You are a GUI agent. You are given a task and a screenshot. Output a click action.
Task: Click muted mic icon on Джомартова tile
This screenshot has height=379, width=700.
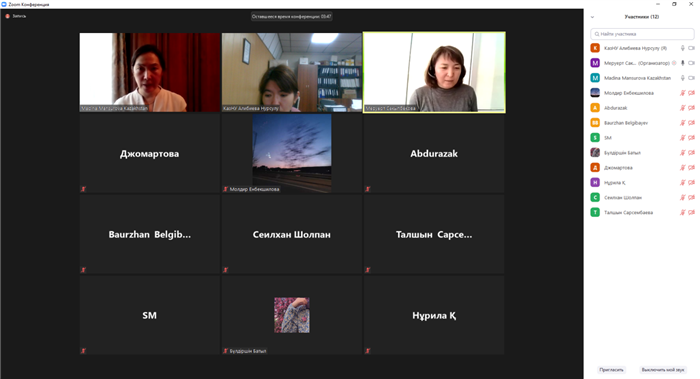[83, 189]
